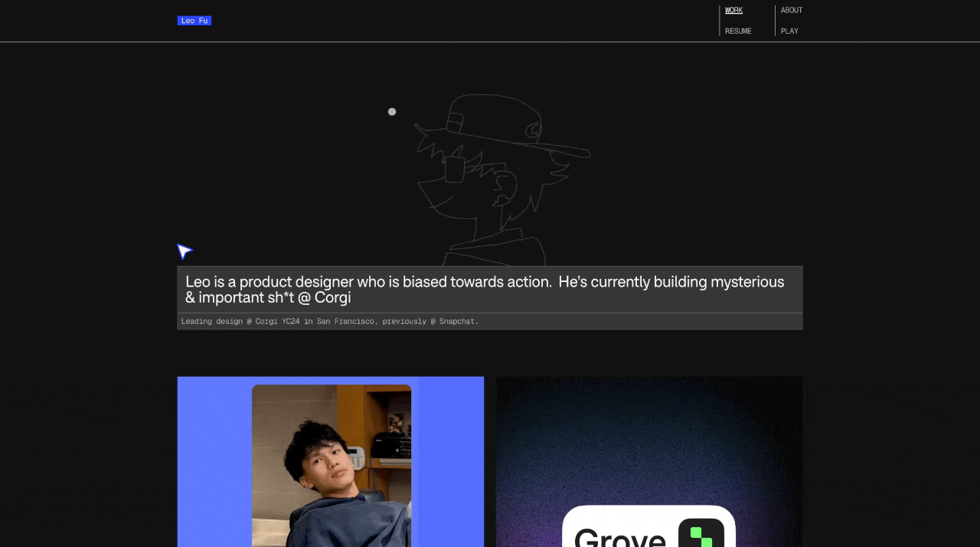Switch to the ABOUT page
The width and height of the screenshot is (980, 547).
(791, 10)
